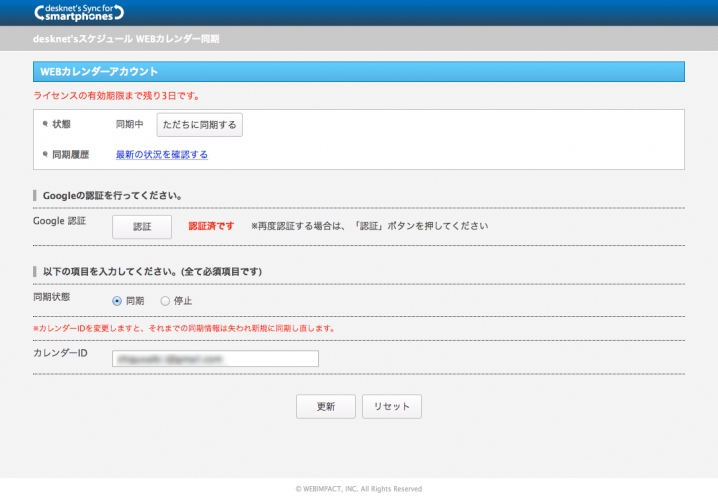Click the カレンダーID label
This screenshot has height=500, width=718.
(x=60, y=353)
